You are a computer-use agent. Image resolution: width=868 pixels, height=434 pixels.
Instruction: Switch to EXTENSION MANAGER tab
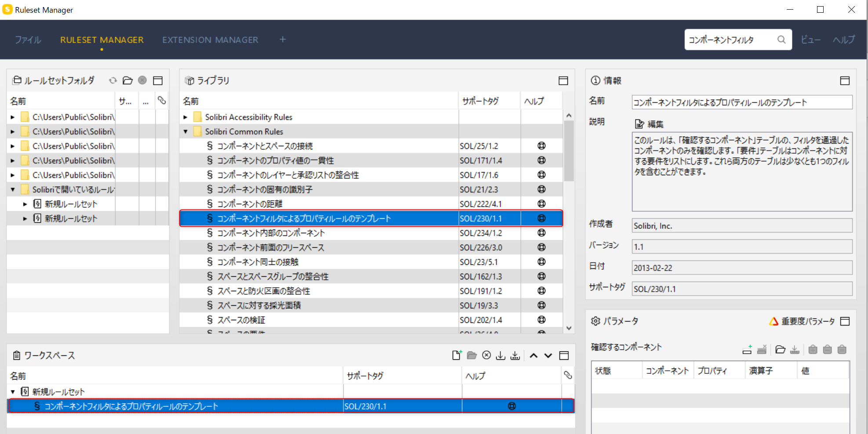click(x=210, y=40)
